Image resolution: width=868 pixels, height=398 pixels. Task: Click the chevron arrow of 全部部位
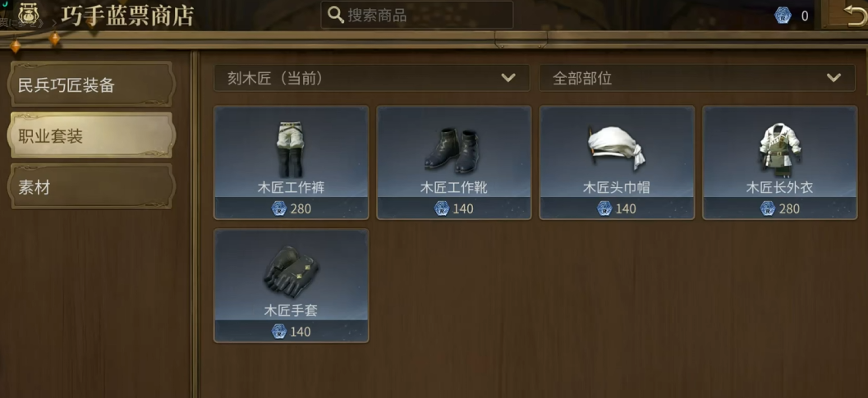[834, 78]
